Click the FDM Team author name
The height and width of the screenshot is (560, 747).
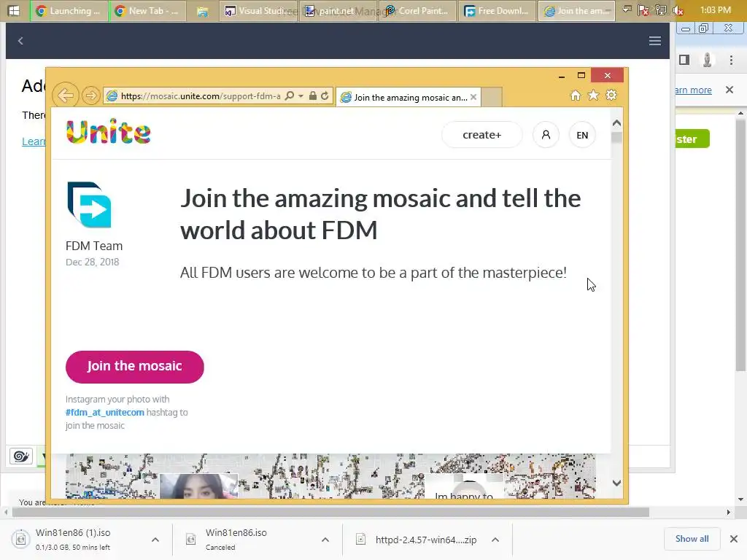tap(94, 246)
